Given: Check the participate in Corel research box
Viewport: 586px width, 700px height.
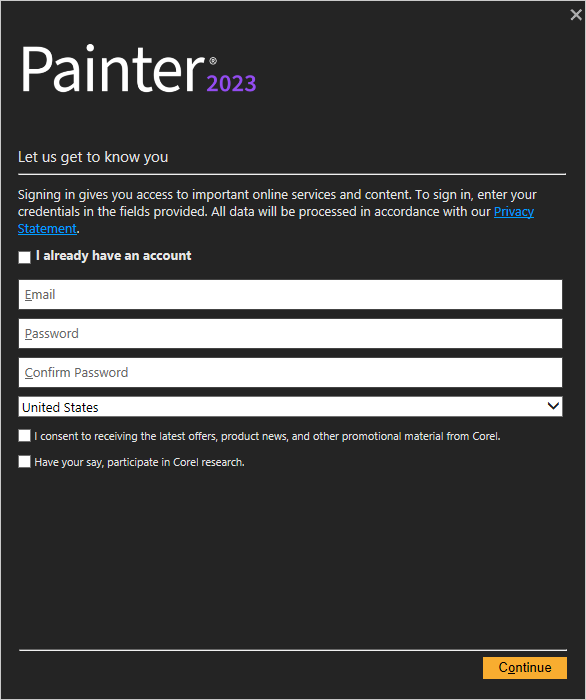Looking at the screenshot, I should [25, 461].
